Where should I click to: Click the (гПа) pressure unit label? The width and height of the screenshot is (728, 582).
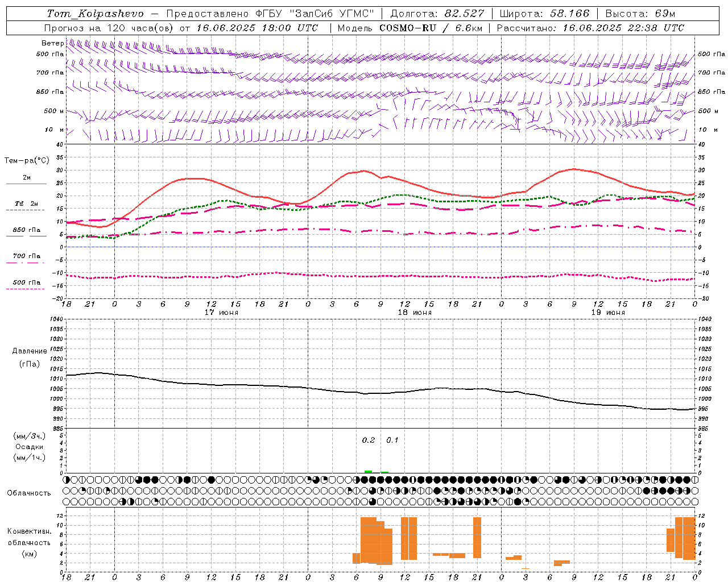(30, 364)
